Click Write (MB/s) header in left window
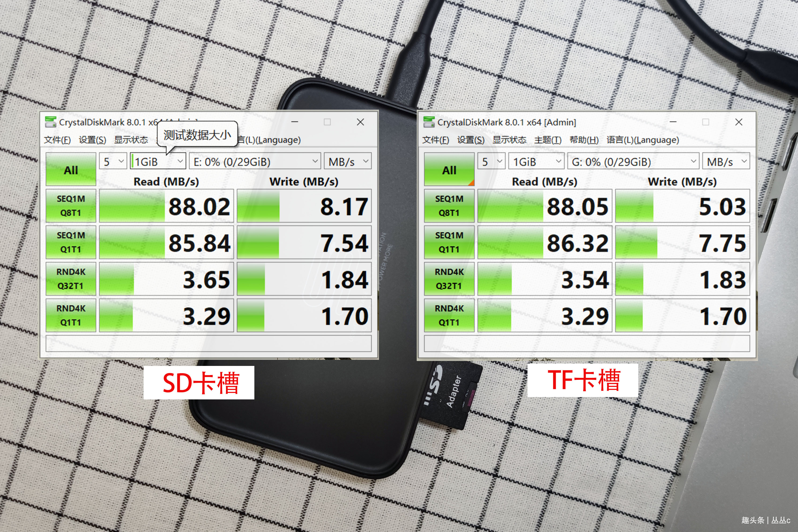Viewport: 798px width, 532px height. pos(304,182)
